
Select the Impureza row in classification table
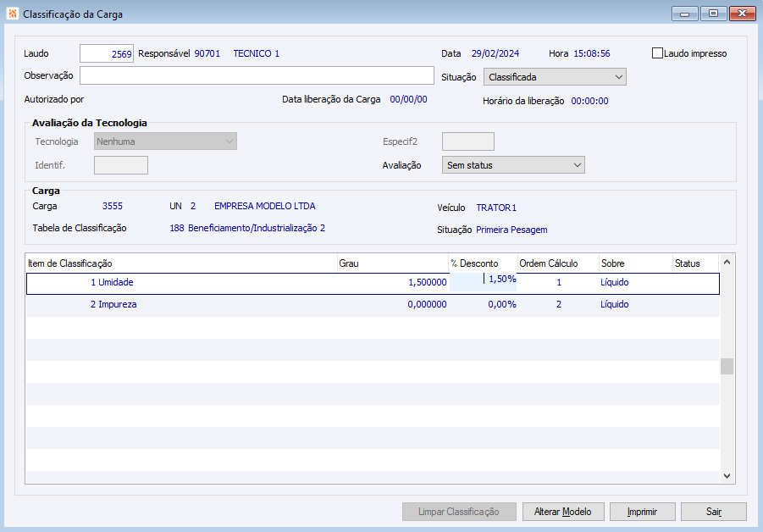tap(373, 304)
